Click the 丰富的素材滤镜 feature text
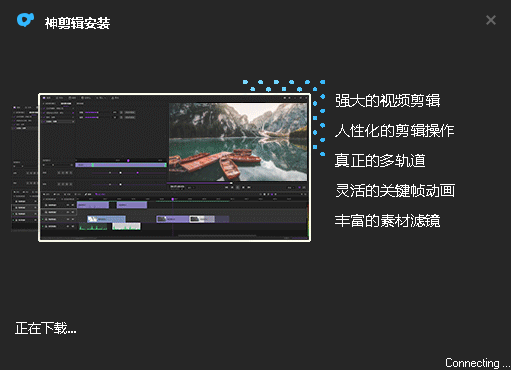The height and width of the screenshot is (370, 511). pyautogui.click(x=387, y=220)
